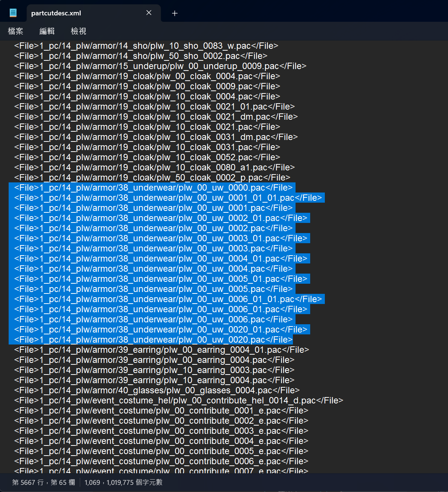Viewport: 448px width, 492px height.
Task: Open the 檔案 menu
Action: (15, 31)
